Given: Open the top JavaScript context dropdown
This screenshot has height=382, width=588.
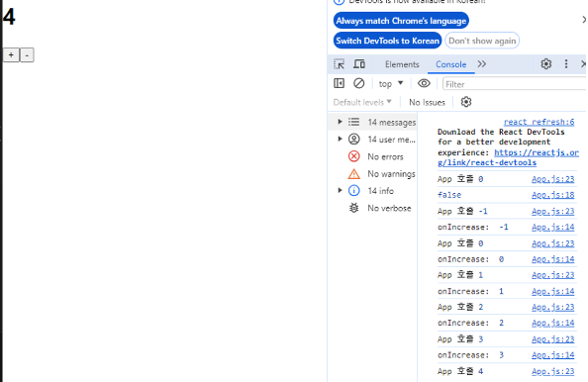Looking at the screenshot, I should (391, 83).
